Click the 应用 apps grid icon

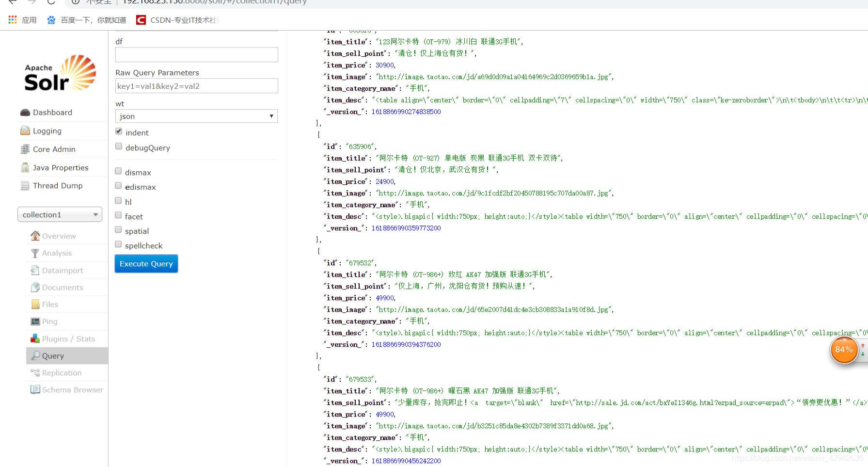13,20
